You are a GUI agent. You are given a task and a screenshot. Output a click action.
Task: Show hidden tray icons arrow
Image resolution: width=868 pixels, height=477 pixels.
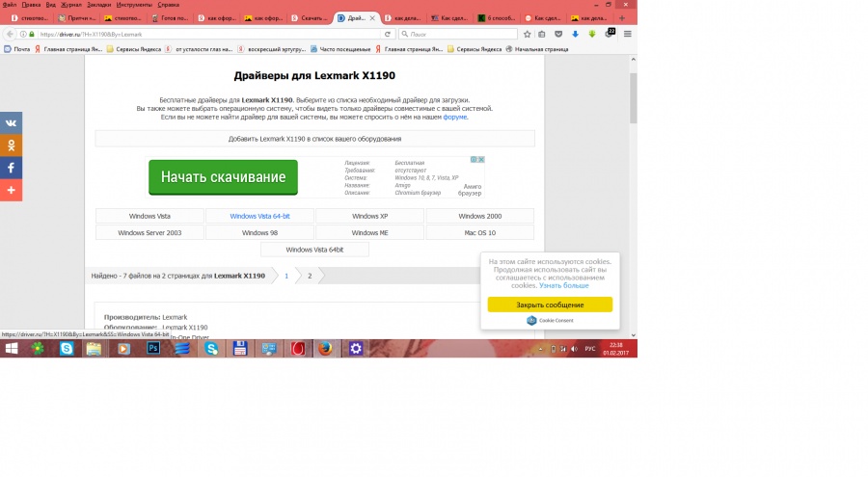540,349
